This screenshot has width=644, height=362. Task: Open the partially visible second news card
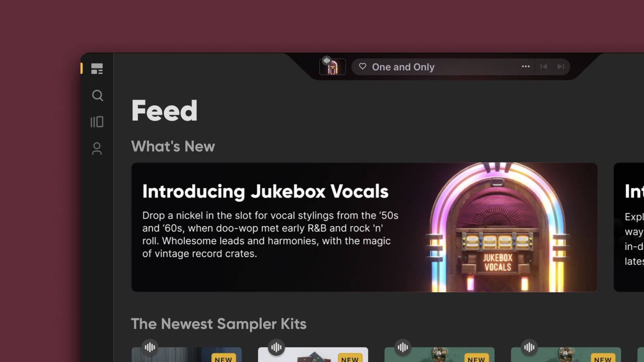tap(629, 227)
